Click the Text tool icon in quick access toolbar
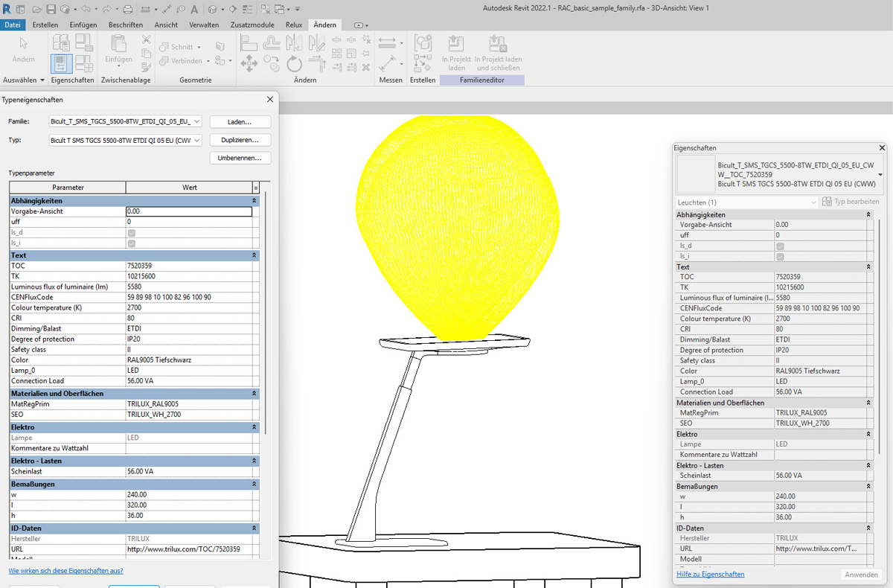The image size is (893, 588). coord(193,9)
